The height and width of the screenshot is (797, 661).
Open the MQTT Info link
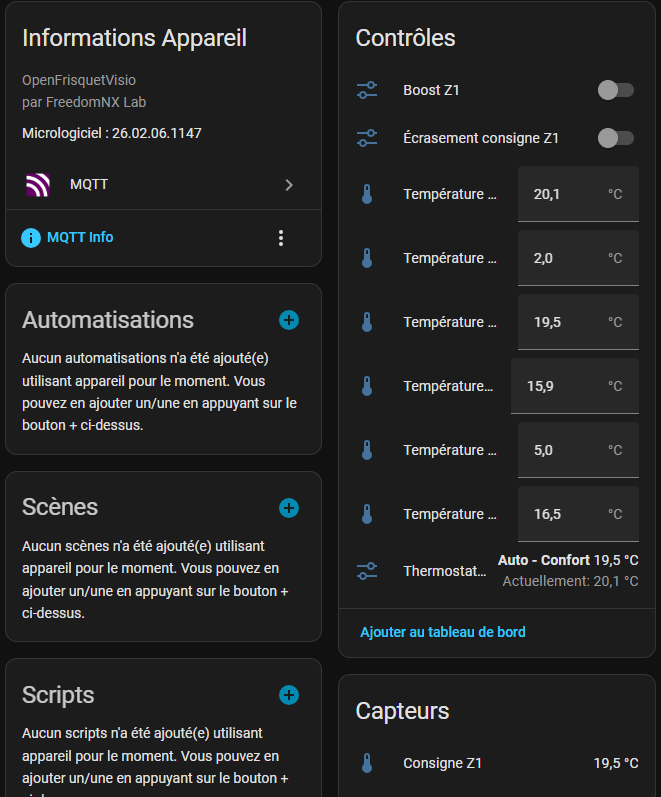pyautogui.click(x=80, y=238)
